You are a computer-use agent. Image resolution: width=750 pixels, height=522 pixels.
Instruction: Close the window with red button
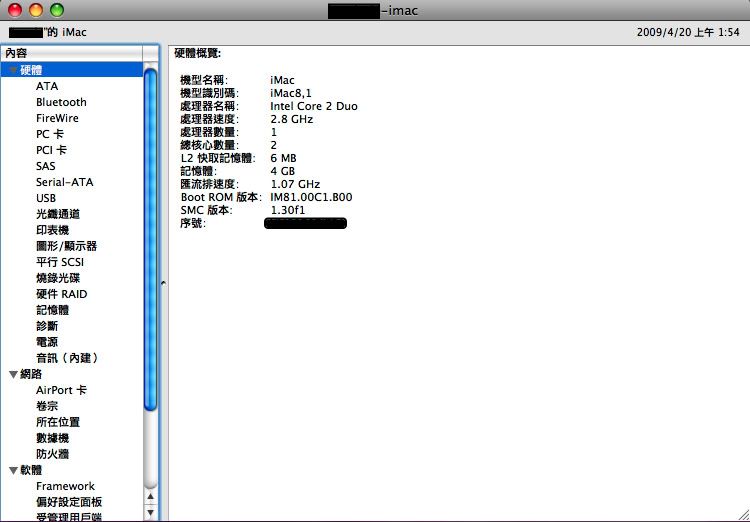15,10
